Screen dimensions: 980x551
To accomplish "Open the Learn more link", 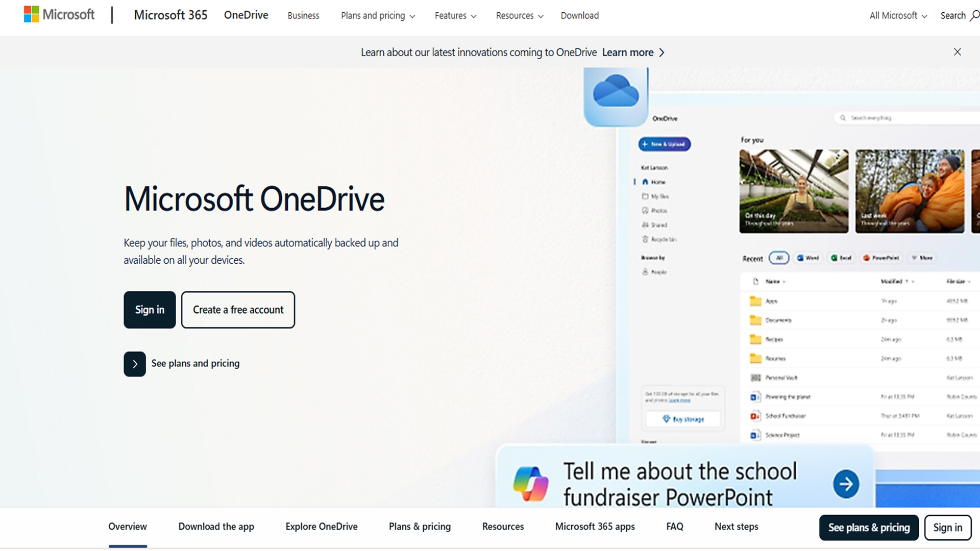I will (627, 53).
